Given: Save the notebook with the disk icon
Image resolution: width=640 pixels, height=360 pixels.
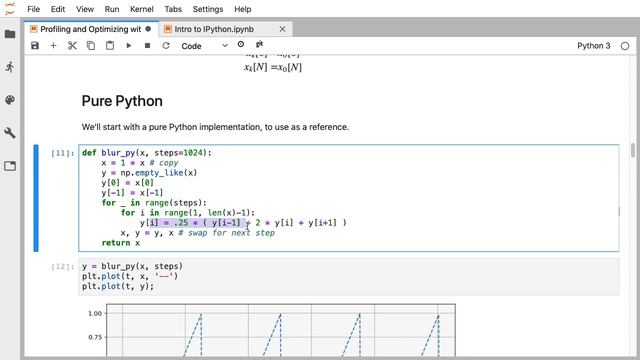Looking at the screenshot, I should click(x=35, y=46).
